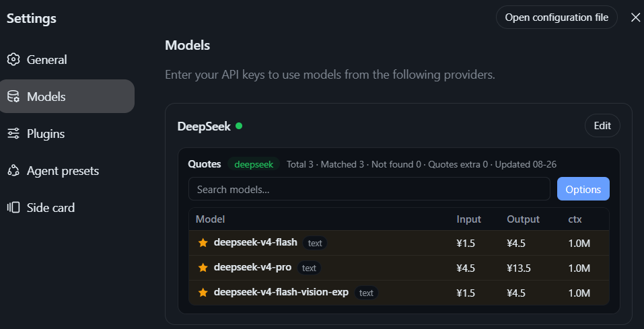Click the Search models input field
Viewport: 644px width, 329px height.
pyautogui.click(x=369, y=189)
